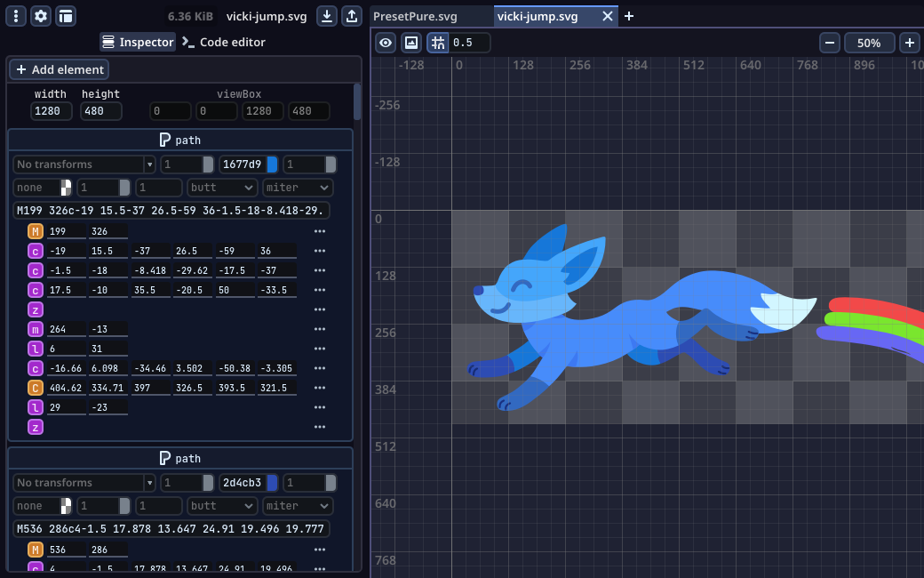The image size is (924, 578).
Task: Click the l command icon for 6 31
Action: tap(36, 348)
